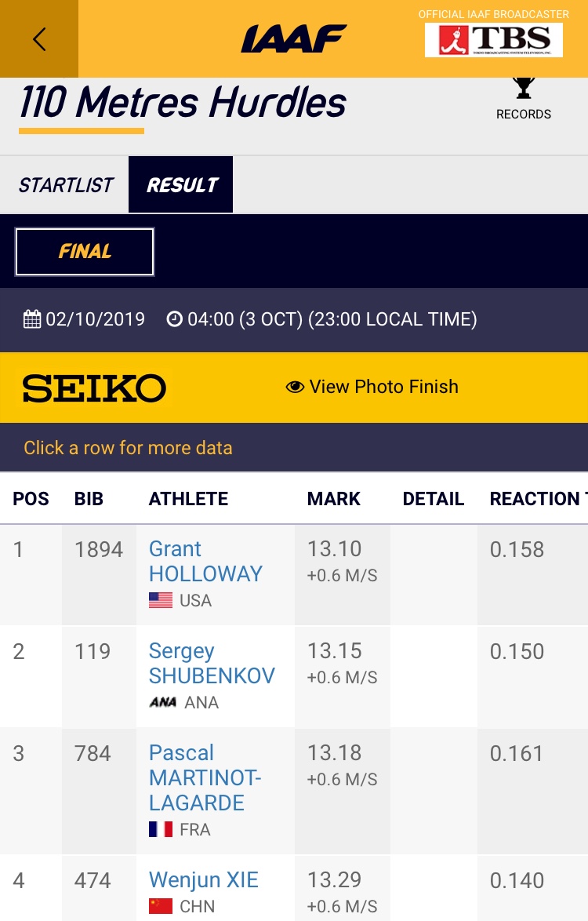Image resolution: width=588 pixels, height=921 pixels.
Task: Click the clock icon beside 04:00
Action: (x=174, y=319)
